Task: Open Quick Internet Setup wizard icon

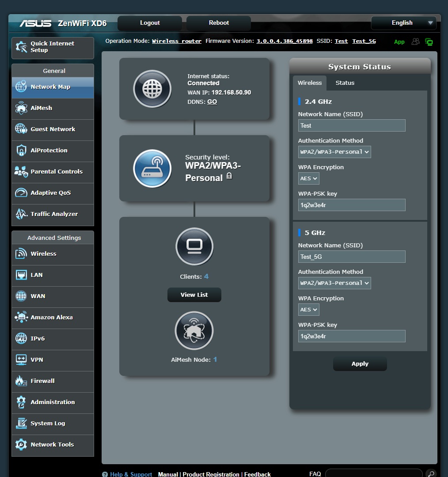Action: 21,47
